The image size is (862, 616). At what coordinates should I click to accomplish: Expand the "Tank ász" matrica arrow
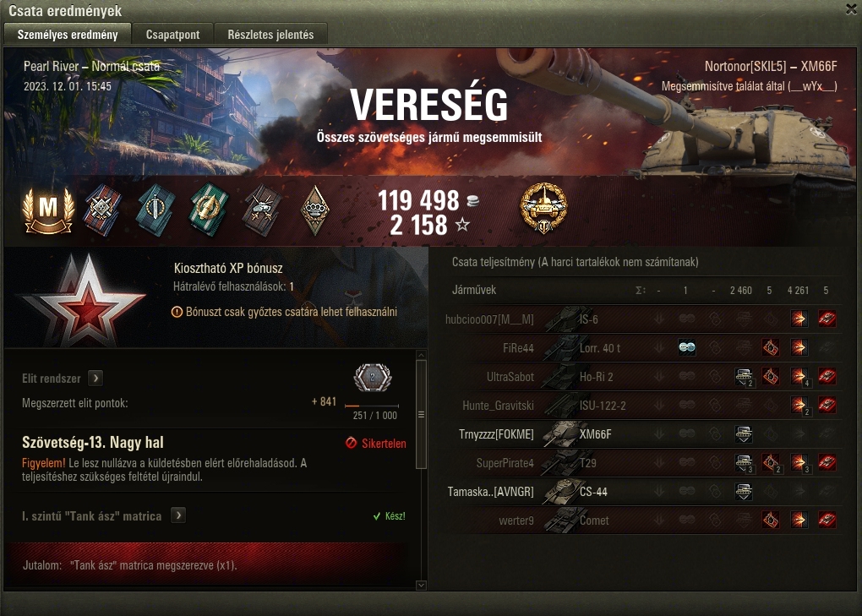coord(178,515)
